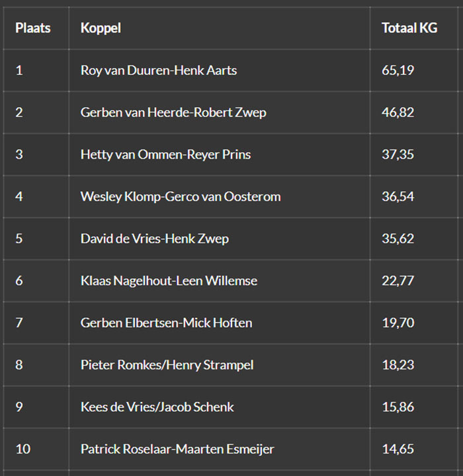Click the 65,19 total weight value

398,70
